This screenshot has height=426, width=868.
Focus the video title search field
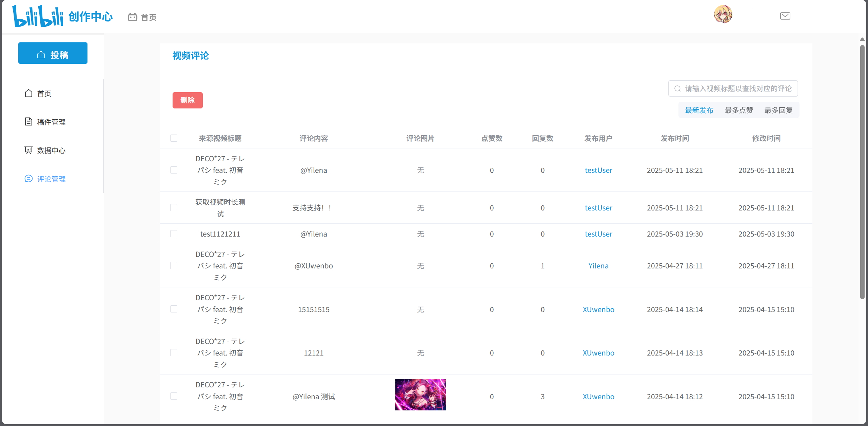pos(737,88)
